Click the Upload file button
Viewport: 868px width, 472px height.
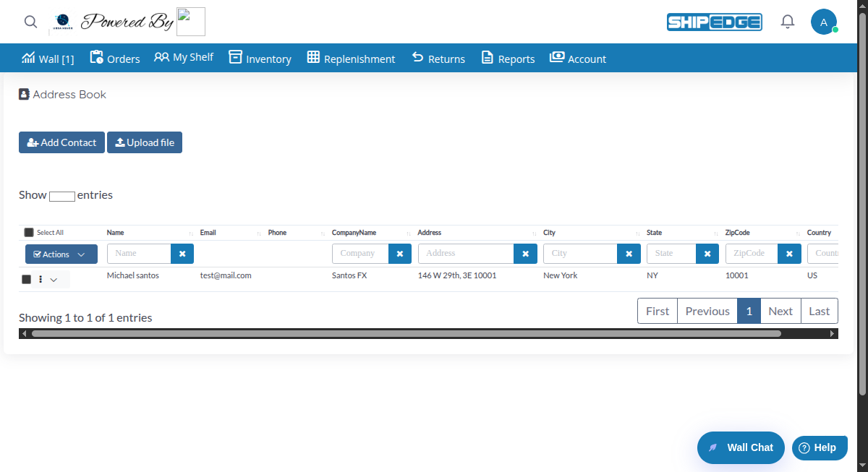coord(144,142)
